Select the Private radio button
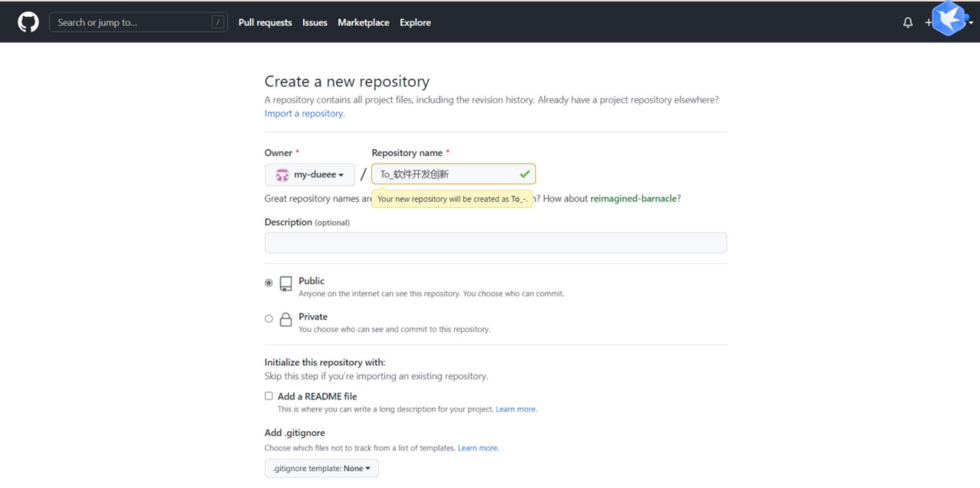Viewport: 980px width, 488px height. tap(268, 319)
